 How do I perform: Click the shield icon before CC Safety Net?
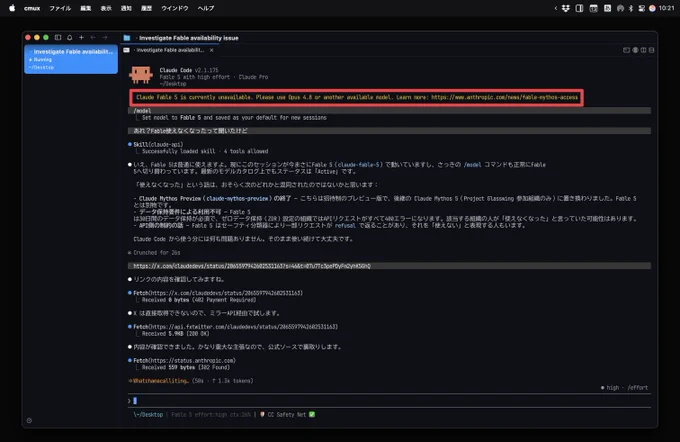tap(262, 415)
